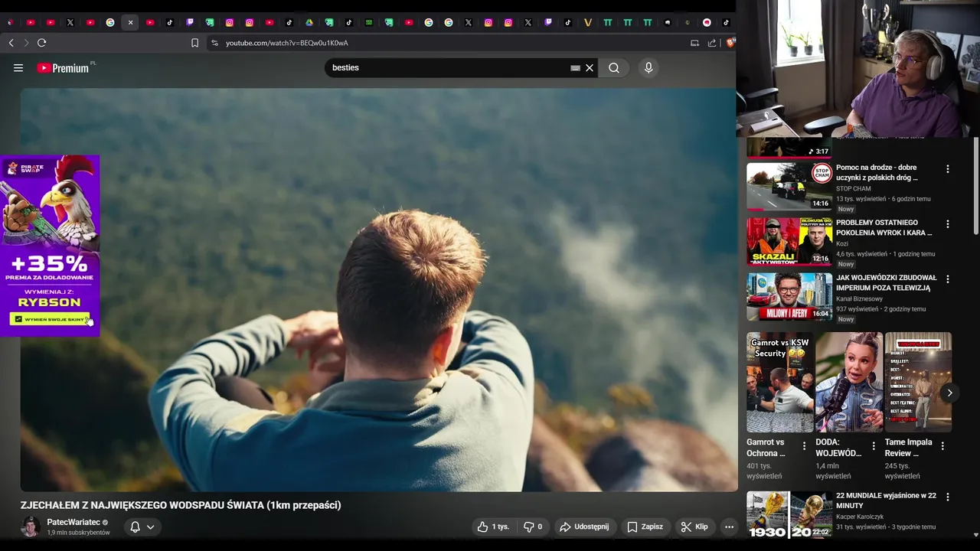Like the video showing 1 tys.
The image size is (980, 551).
click(493, 527)
